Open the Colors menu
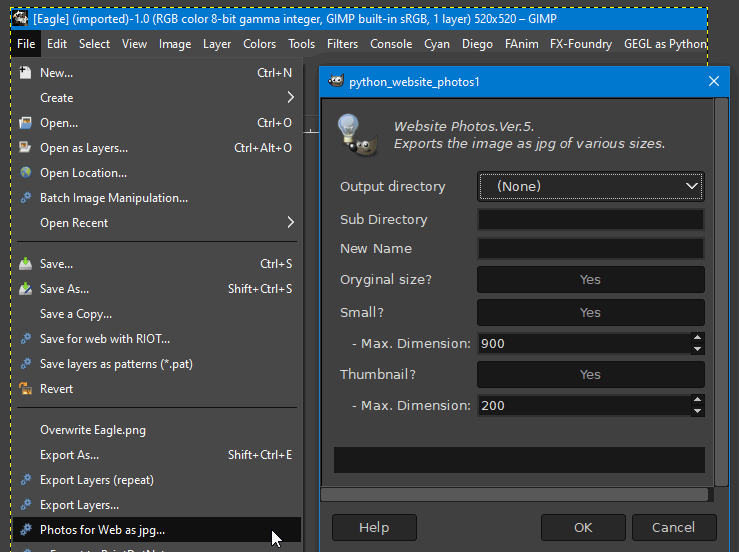 click(x=259, y=44)
